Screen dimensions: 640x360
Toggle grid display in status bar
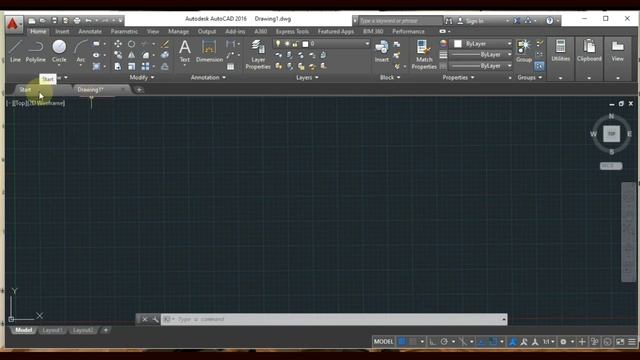pos(402,342)
